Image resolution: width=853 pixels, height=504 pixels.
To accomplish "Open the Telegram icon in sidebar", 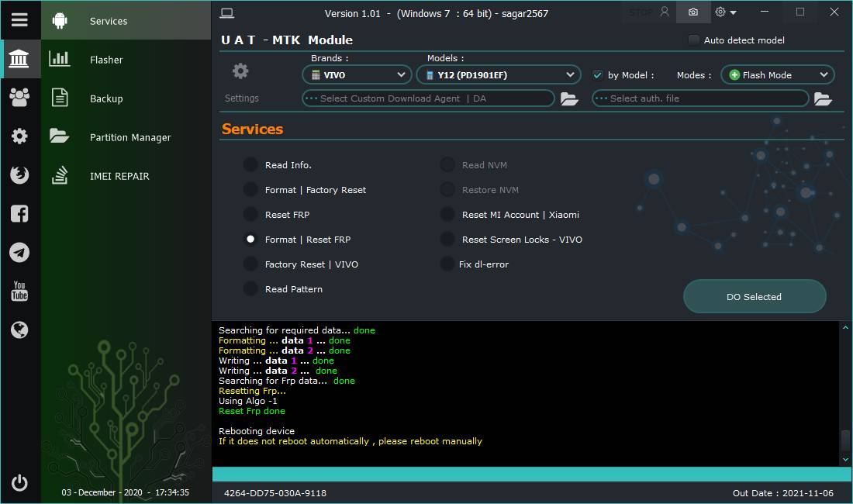I will (x=19, y=252).
